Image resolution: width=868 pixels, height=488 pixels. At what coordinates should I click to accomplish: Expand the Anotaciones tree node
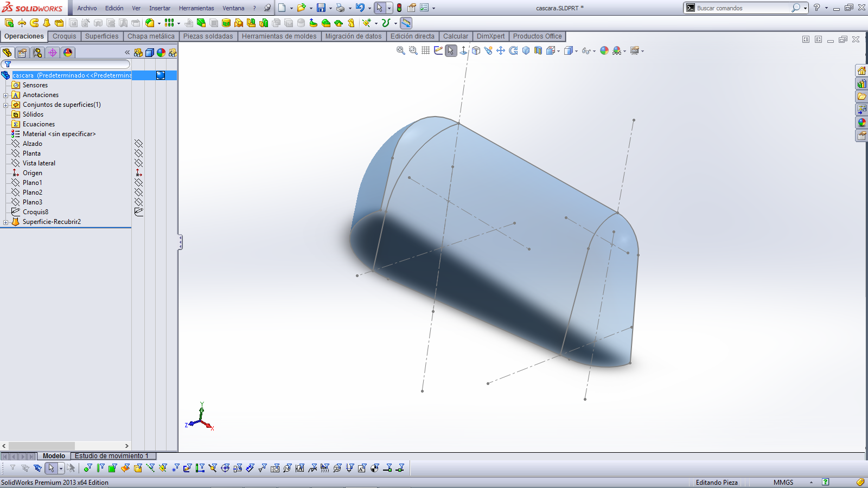(x=5, y=95)
